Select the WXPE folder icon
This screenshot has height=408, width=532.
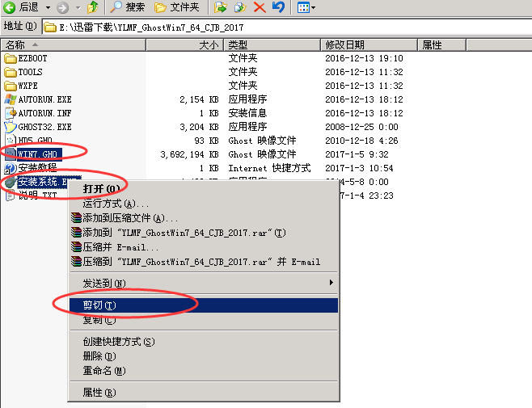coord(11,86)
